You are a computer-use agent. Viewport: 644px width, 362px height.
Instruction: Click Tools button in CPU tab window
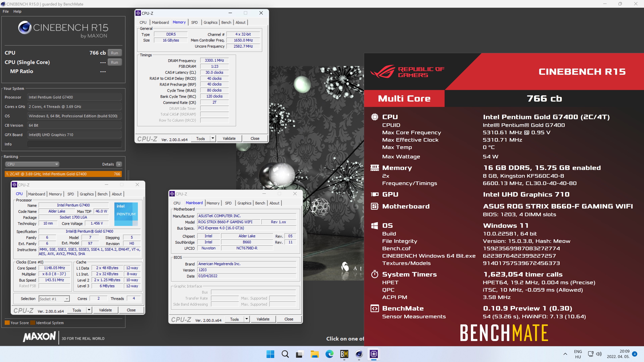(x=77, y=310)
